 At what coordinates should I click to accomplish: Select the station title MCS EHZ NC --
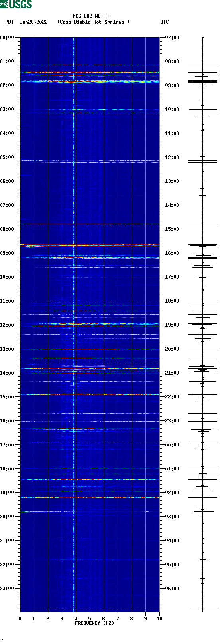[91, 16]
